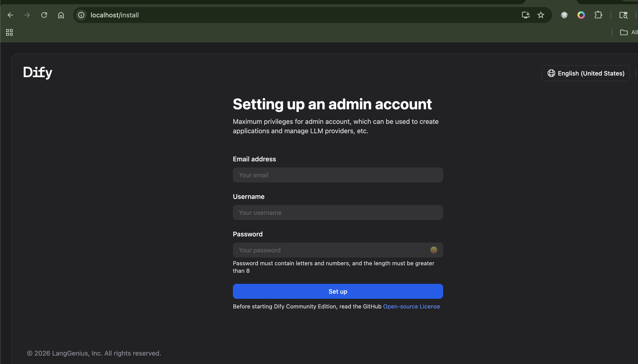Image resolution: width=638 pixels, height=364 pixels.
Task: Reload the localhost/install page
Action: click(x=44, y=15)
